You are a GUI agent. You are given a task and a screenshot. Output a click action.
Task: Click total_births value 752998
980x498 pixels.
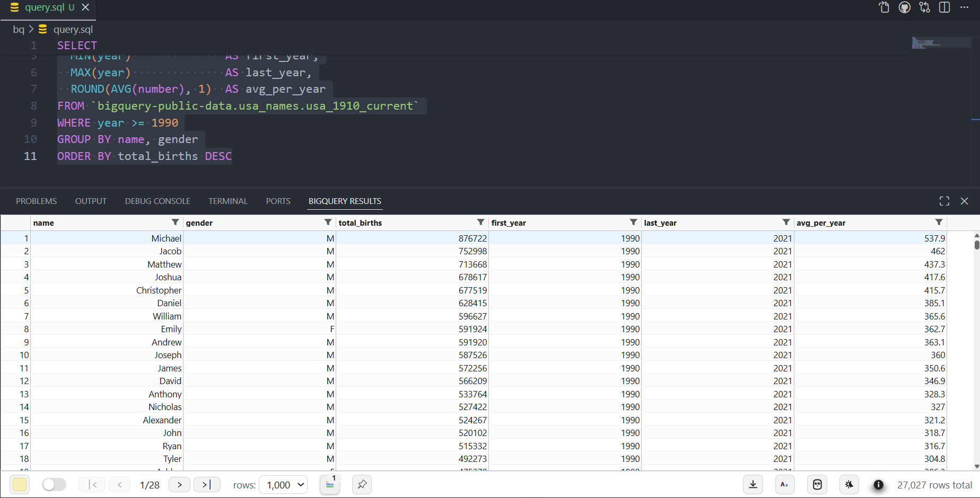(472, 251)
